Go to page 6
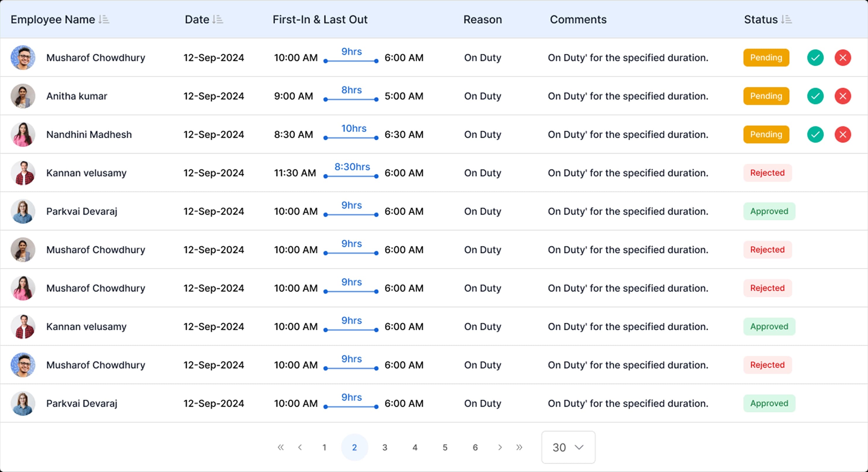Viewport: 868px width, 472px height. [475, 447]
